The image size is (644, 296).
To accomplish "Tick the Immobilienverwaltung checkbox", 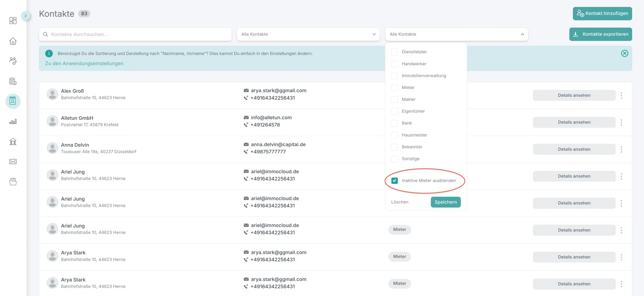I will tap(394, 76).
